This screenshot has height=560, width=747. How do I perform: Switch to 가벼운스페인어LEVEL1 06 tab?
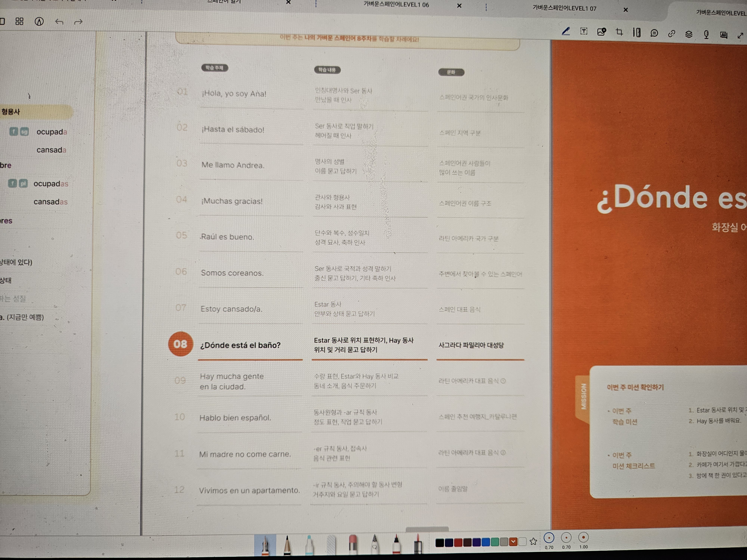pyautogui.click(x=396, y=5)
